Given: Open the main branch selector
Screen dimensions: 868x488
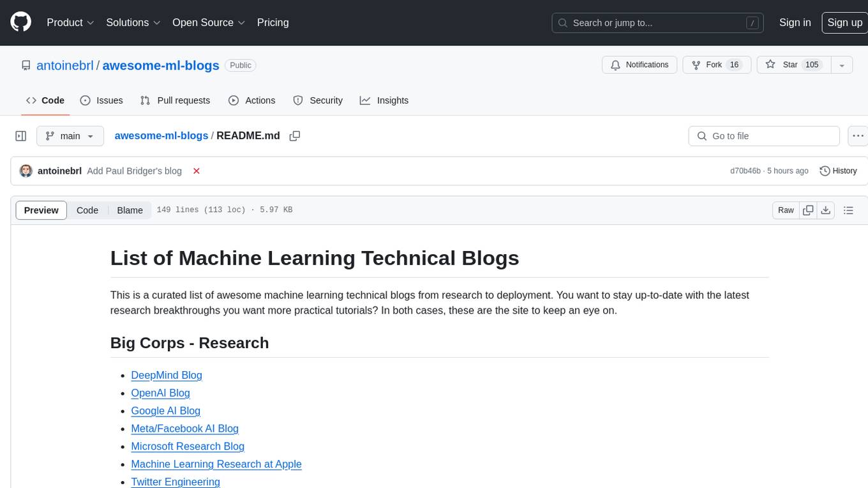Looking at the screenshot, I should tap(70, 136).
